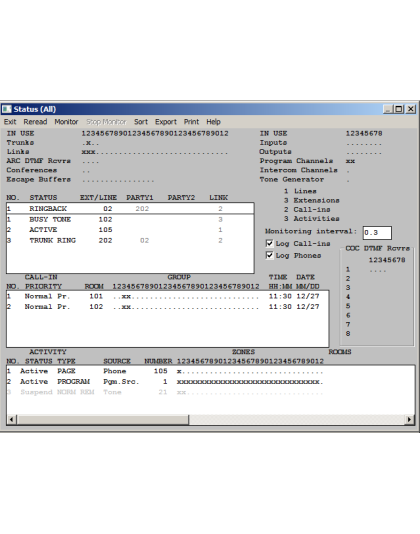
Task: Open the Reread menu
Action: pyautogui.click(x=35, y=122)
